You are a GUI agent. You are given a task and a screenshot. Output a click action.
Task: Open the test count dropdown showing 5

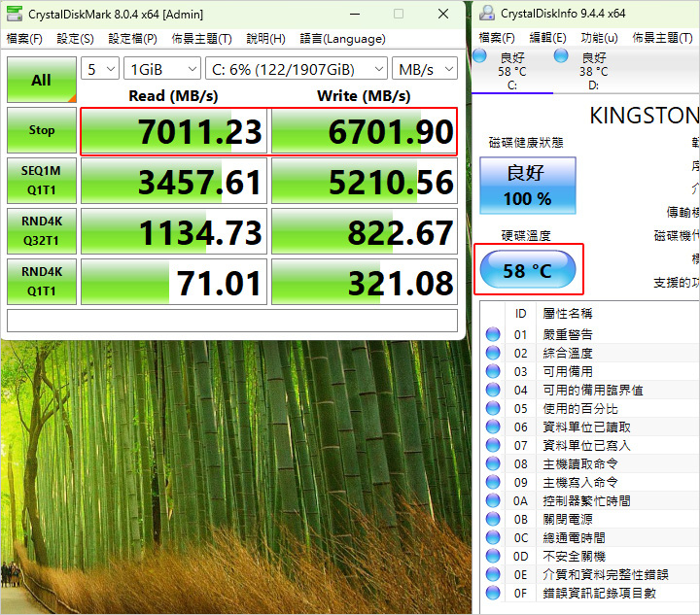(100, 68)
